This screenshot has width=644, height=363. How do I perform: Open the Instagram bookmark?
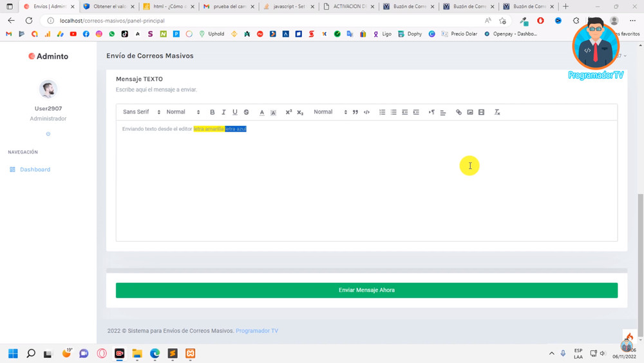(x=99, y=34)
